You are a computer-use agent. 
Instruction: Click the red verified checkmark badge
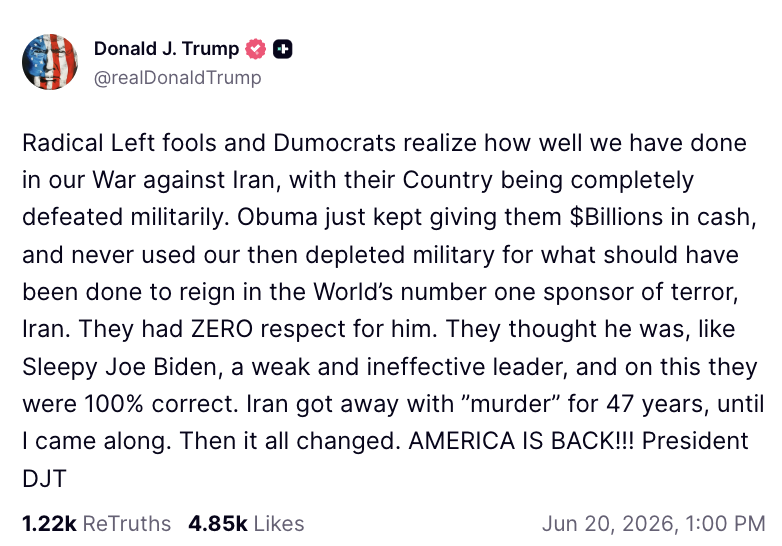point(255,49)
